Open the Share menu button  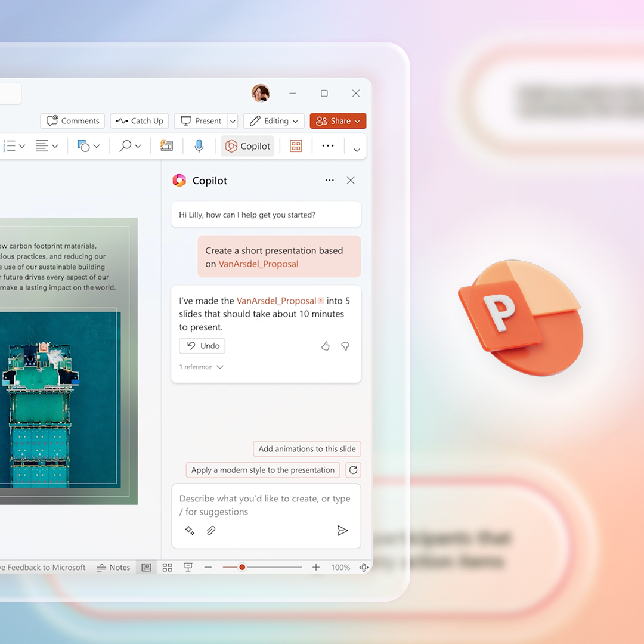pyautogui.click(x=338, y=120)
